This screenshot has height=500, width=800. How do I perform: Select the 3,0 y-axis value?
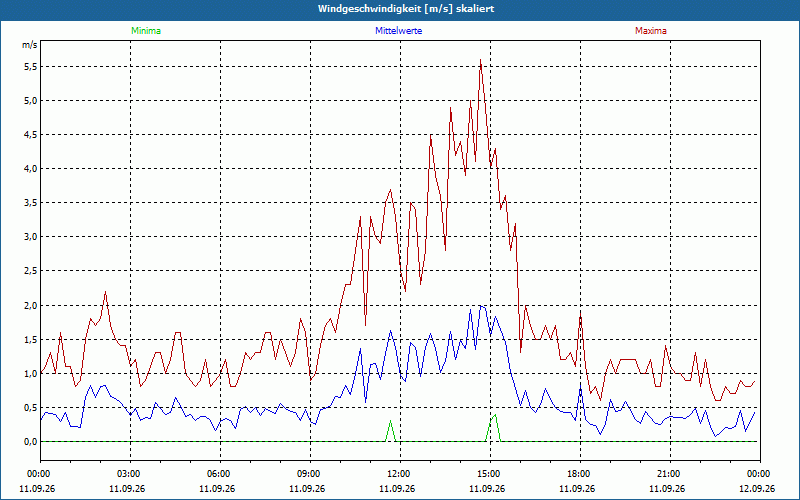click(x=31, y=237)
